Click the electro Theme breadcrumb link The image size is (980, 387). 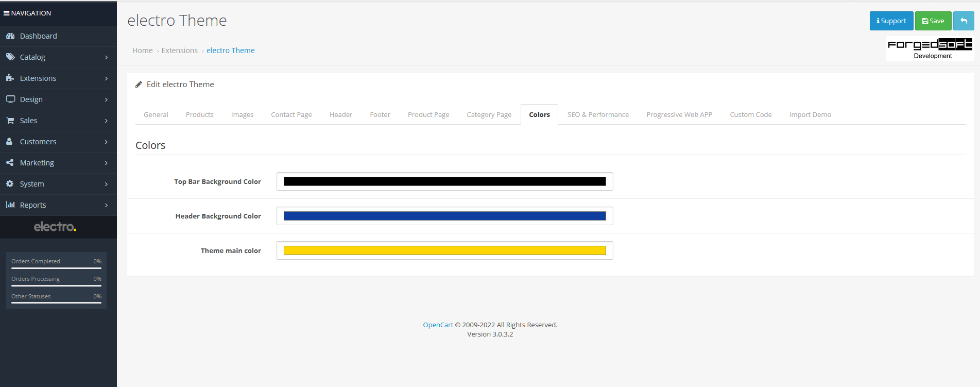(231, 51)
